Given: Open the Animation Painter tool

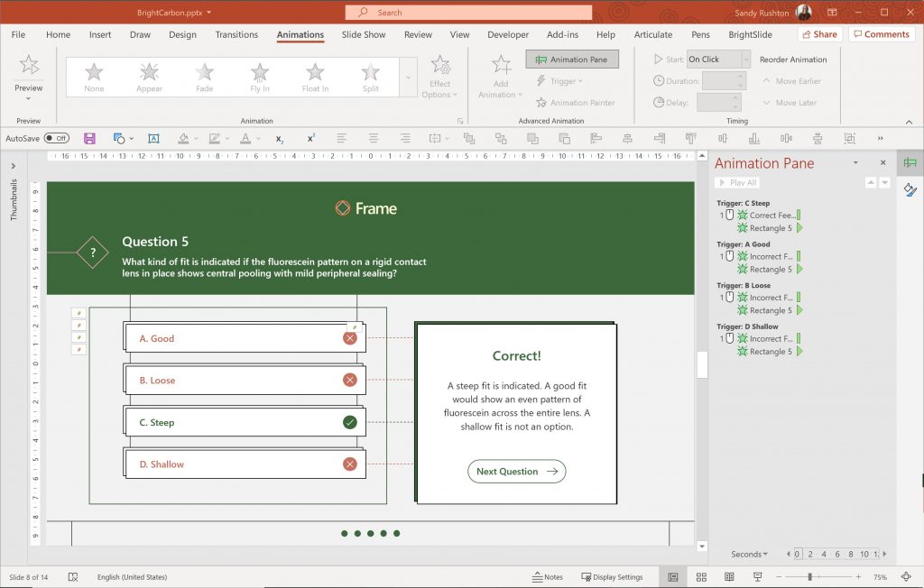Looking at the screenshot, I should [577, 102].
